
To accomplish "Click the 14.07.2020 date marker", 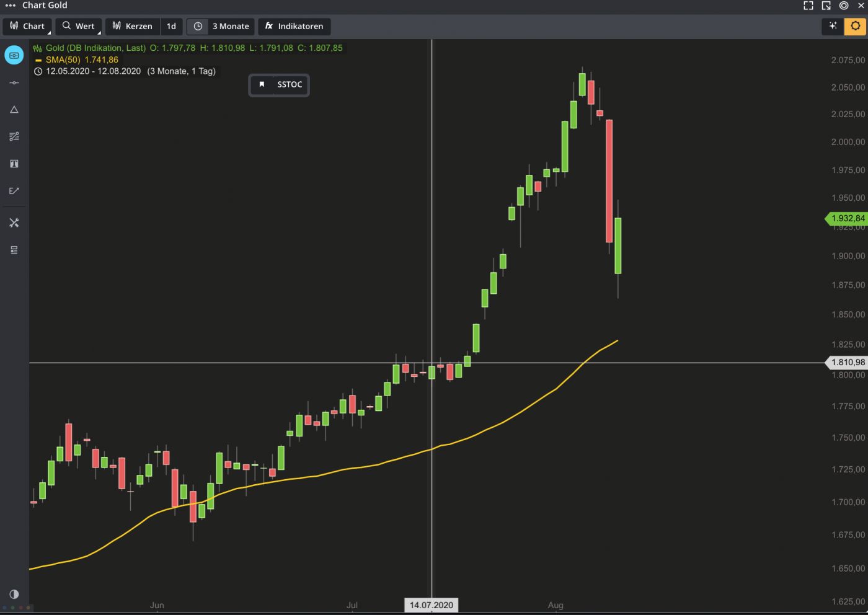I will pos(431,605).
